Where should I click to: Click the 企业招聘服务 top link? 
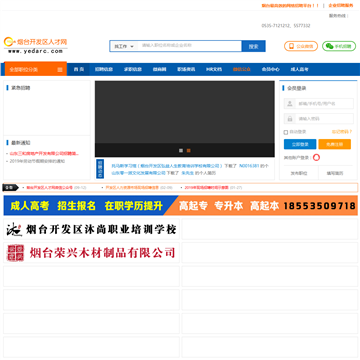tap(341, 5)
